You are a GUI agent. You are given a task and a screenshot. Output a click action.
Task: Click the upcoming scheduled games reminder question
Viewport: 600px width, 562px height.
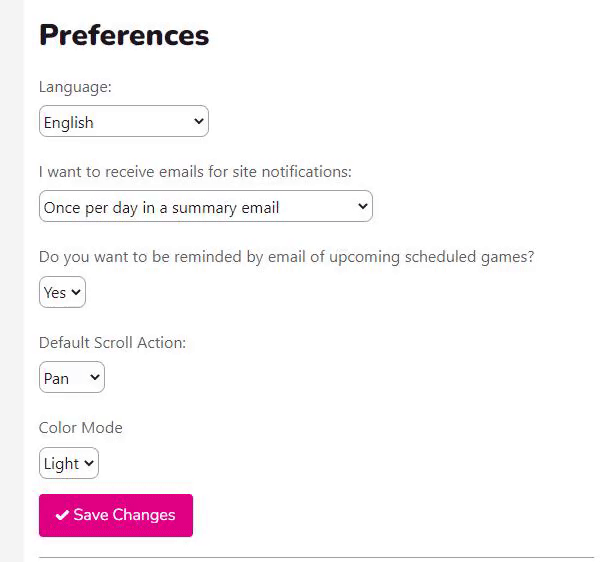pos(286,257)
